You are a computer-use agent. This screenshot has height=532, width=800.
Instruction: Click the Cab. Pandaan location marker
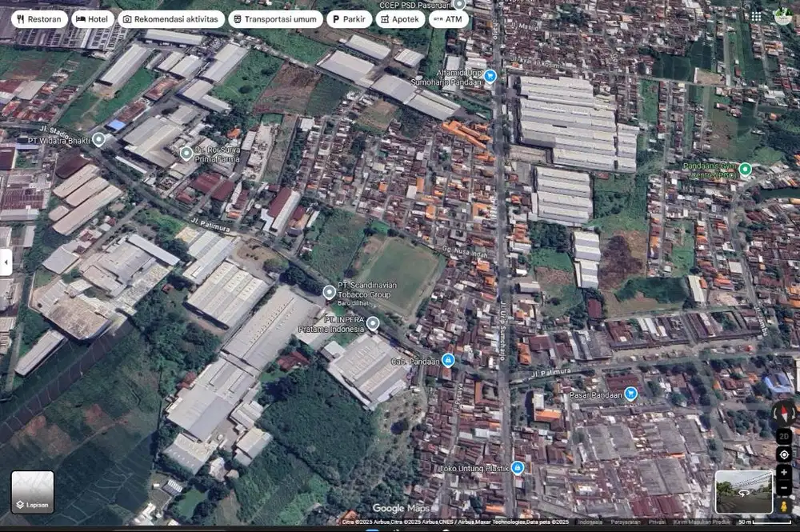click(x=448, y=360)
